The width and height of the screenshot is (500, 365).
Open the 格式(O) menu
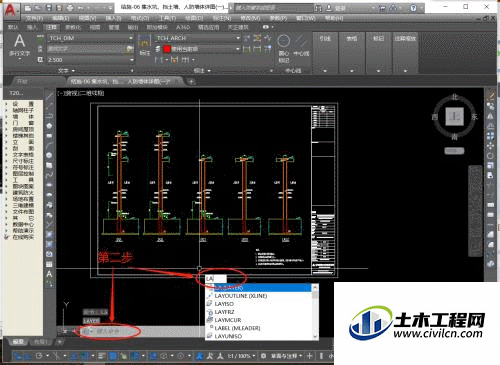pos(140,18)
